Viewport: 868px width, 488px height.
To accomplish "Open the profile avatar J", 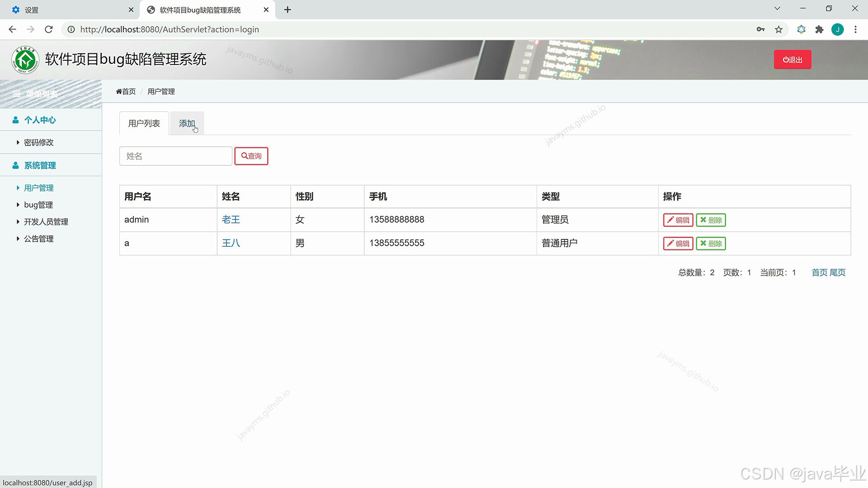I will coord(837,29).
